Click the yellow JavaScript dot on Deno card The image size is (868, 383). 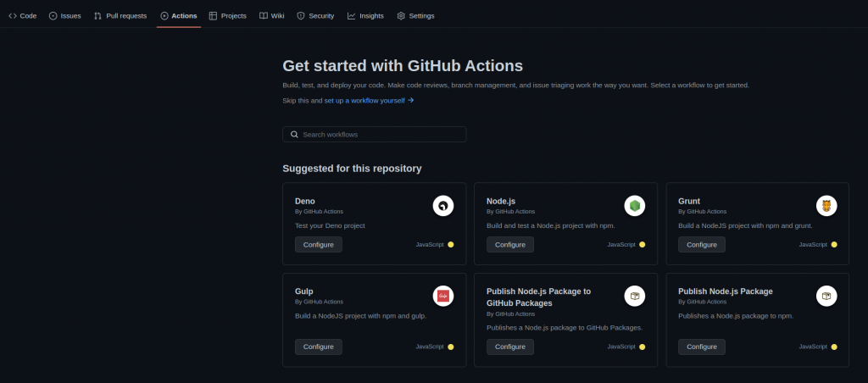451,245
